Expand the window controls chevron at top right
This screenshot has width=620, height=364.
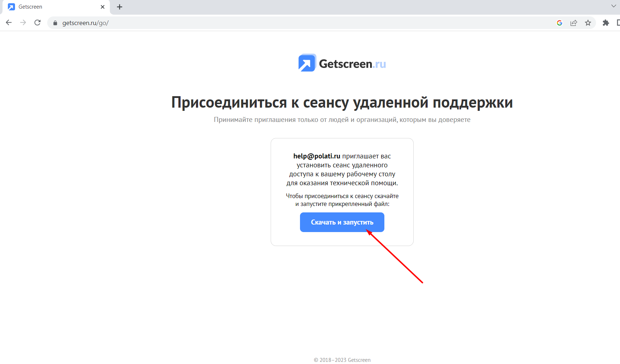(614, 6)
